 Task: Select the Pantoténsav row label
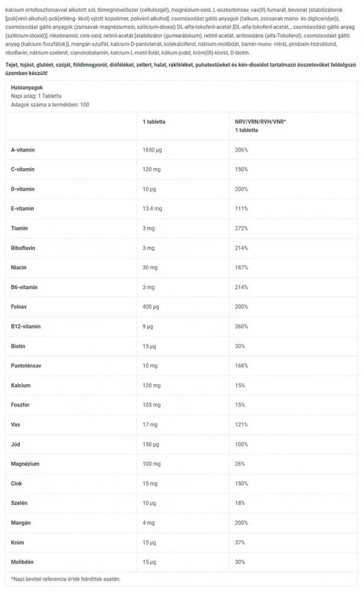pos(27,365)
